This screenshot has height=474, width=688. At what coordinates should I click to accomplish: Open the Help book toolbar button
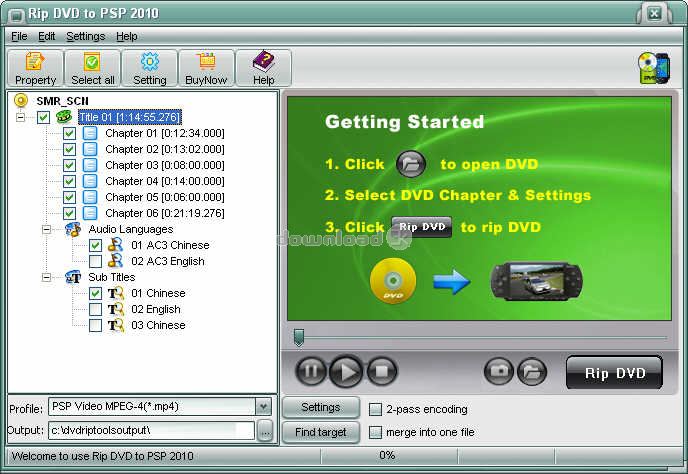coord(264,68)
